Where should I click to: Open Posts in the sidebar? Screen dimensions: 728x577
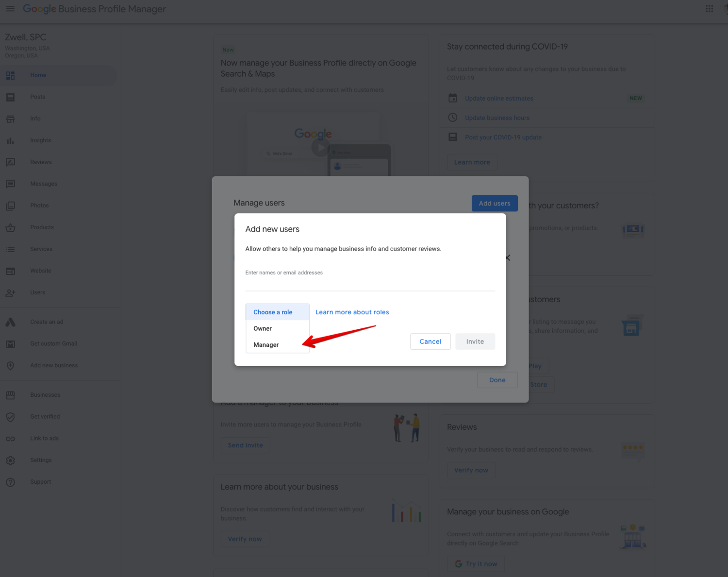(x=37, y=97)
